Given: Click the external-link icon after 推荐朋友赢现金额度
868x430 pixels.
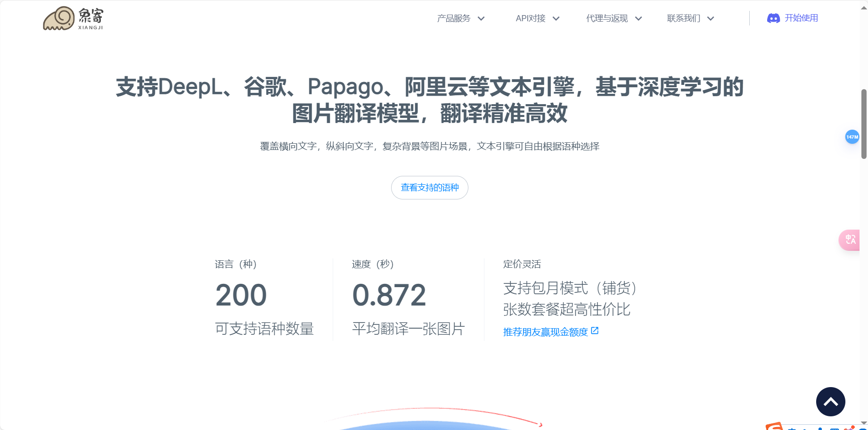Looking at the screenshot, I should [x=595, y=331].
